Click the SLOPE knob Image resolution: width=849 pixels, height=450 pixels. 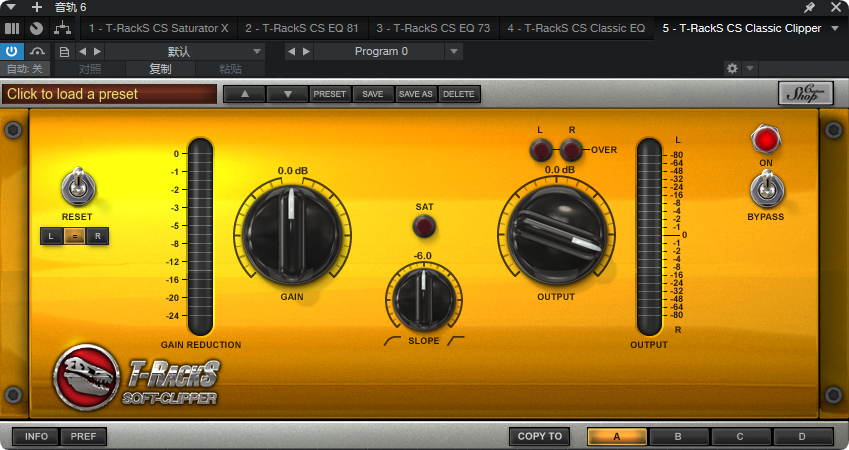[424, 299]
